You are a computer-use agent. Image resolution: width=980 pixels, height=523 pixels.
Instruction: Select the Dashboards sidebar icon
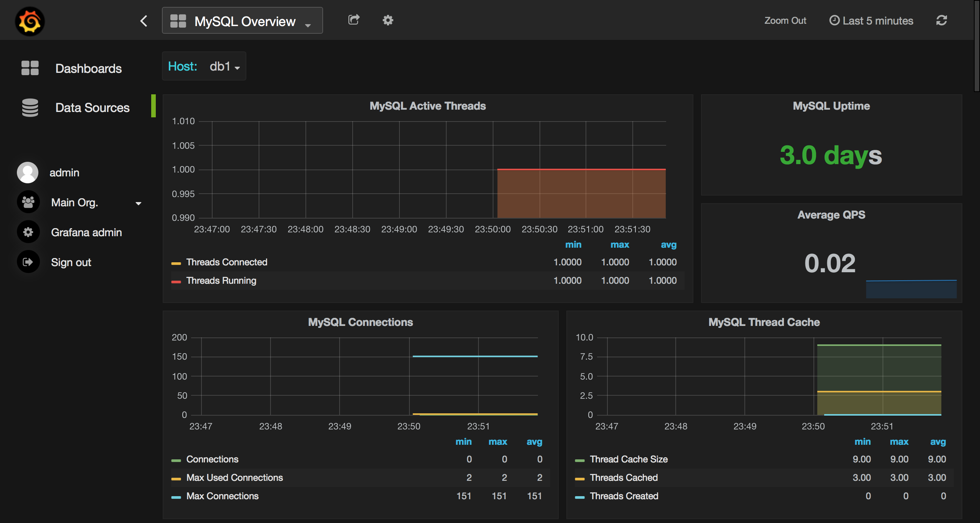point(30,68)
